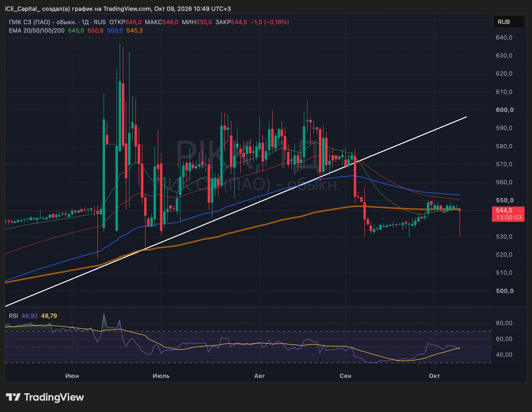This screenshot has width=532, height=412.
Task: Click the TradingView wordmark text
Action: point(54,397)
